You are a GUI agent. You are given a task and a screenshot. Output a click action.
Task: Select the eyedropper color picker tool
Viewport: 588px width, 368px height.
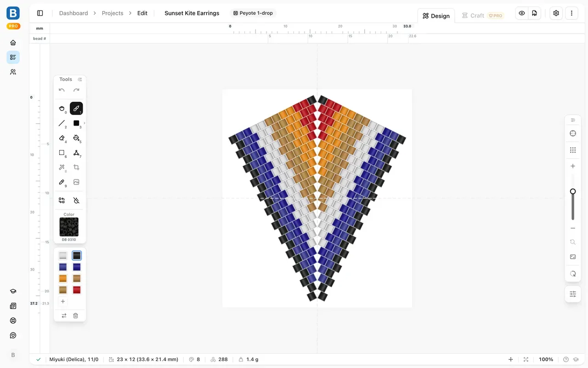click(62, 182)
